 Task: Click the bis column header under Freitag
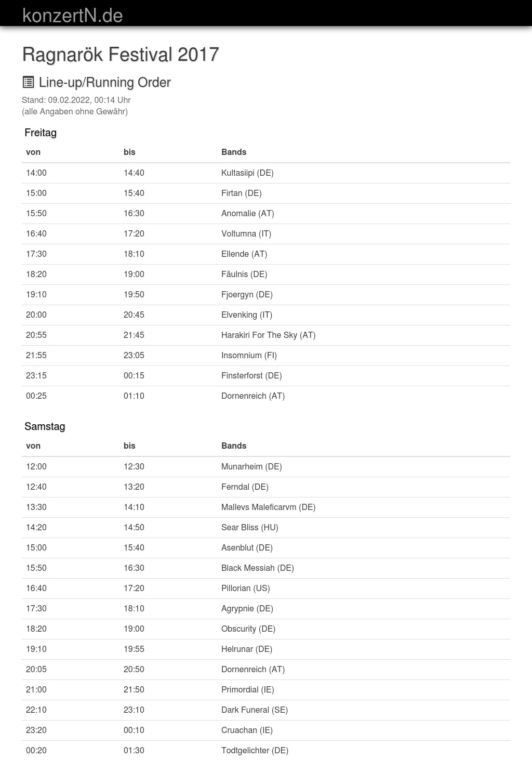[129, 152]
